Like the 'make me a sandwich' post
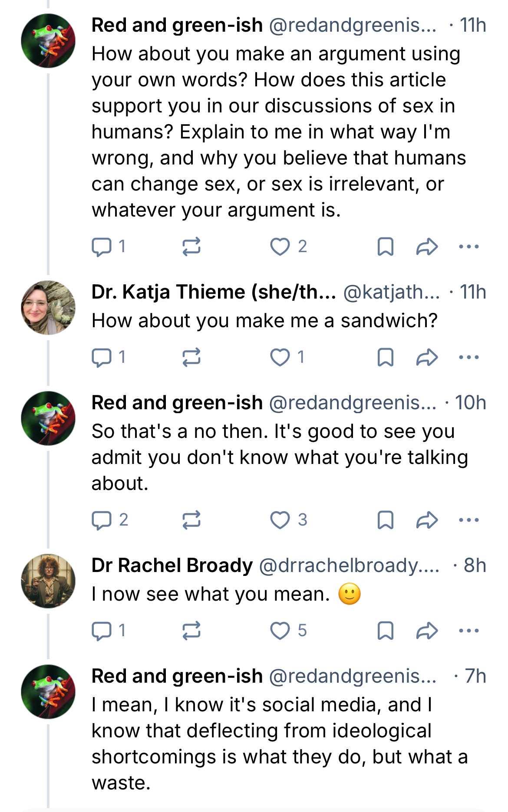This screenshot has width=508, height=812. point(280,357)
